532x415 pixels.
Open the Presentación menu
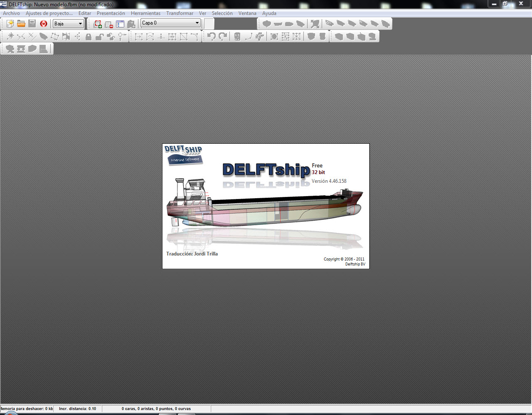coord(111,13)
